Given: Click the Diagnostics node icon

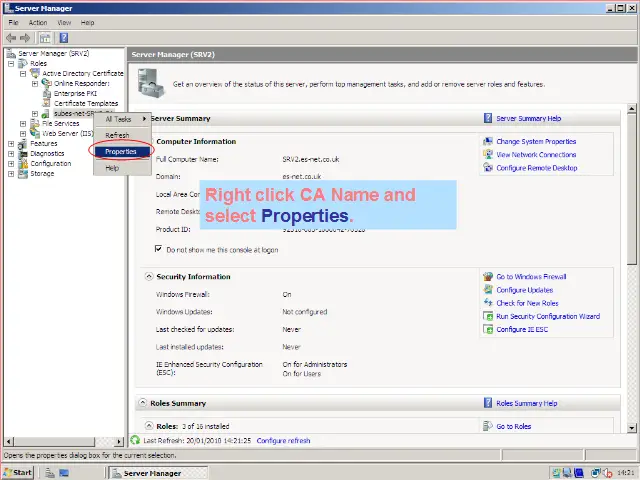Looking at the screenshot, I should tap(23, 153).
